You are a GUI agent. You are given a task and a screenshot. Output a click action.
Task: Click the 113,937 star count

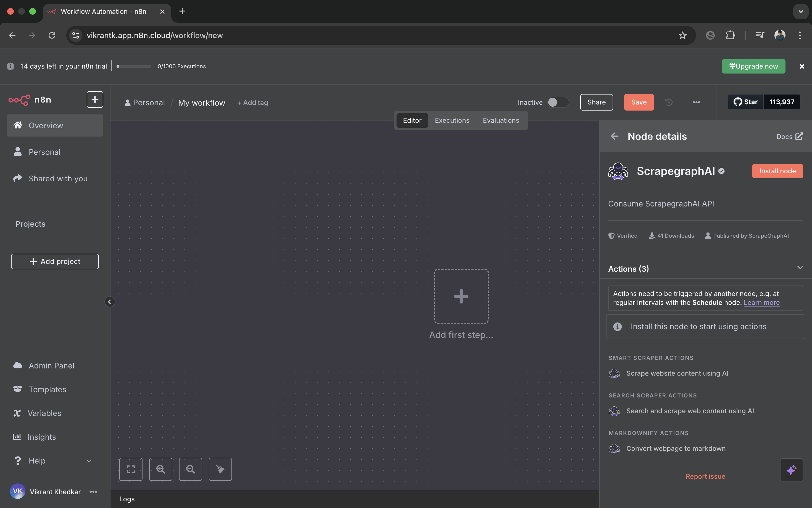point(782,102)
